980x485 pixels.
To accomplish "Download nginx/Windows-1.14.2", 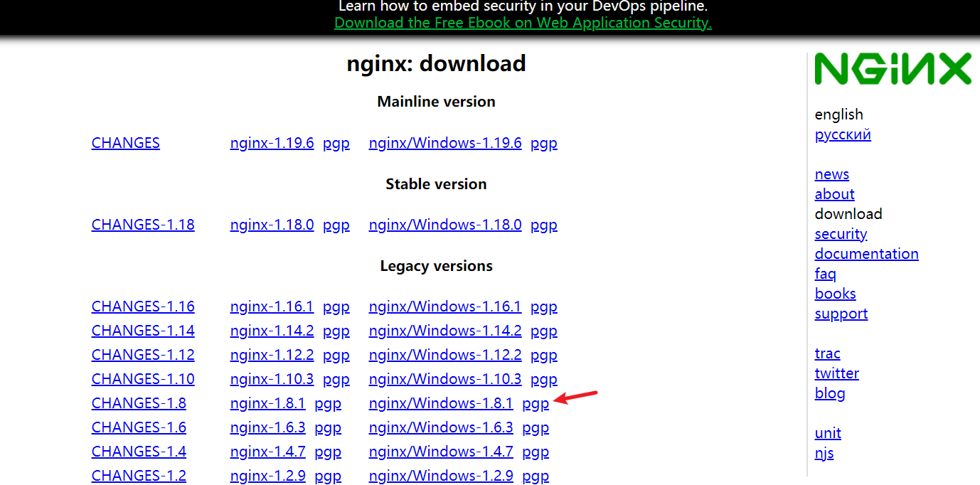I will point(445,331).
